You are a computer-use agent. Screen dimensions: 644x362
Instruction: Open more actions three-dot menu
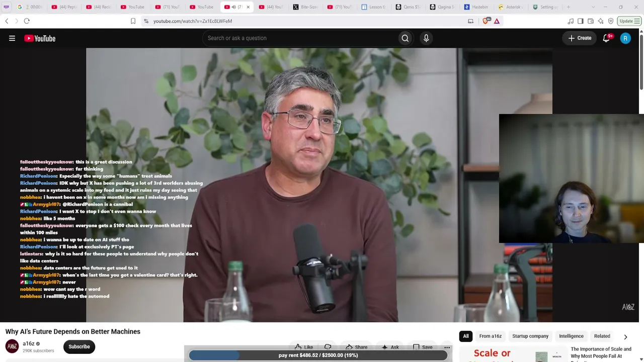tap(447, 347)
